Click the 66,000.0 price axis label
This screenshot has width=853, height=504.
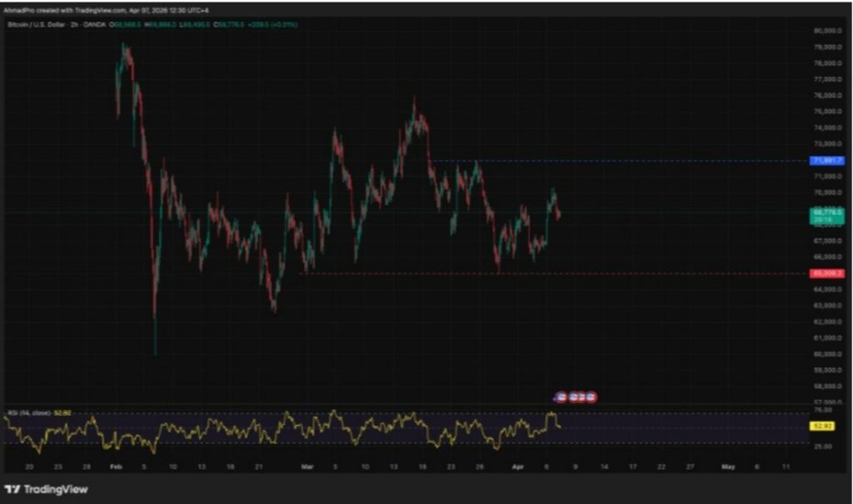[827, 257]
